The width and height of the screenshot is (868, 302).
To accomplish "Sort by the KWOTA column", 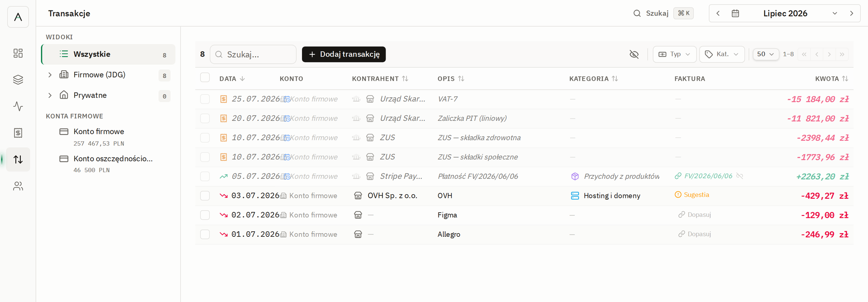I will click(832, 79).
